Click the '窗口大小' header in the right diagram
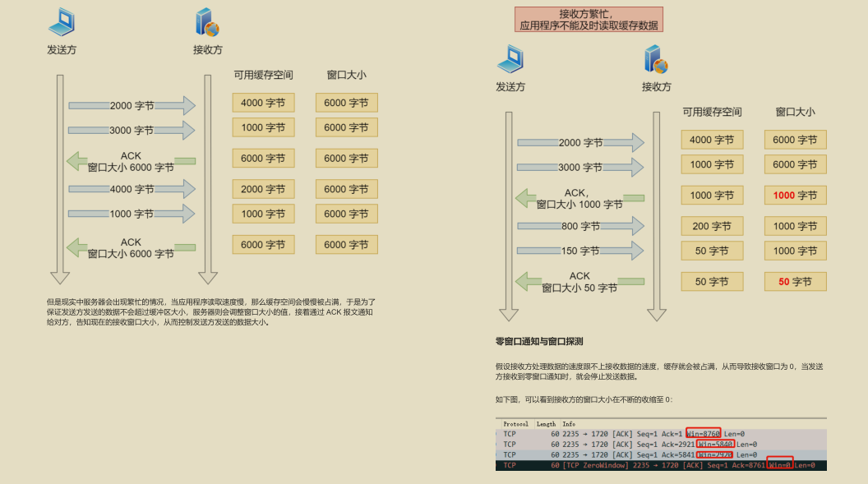 point(795,112)
